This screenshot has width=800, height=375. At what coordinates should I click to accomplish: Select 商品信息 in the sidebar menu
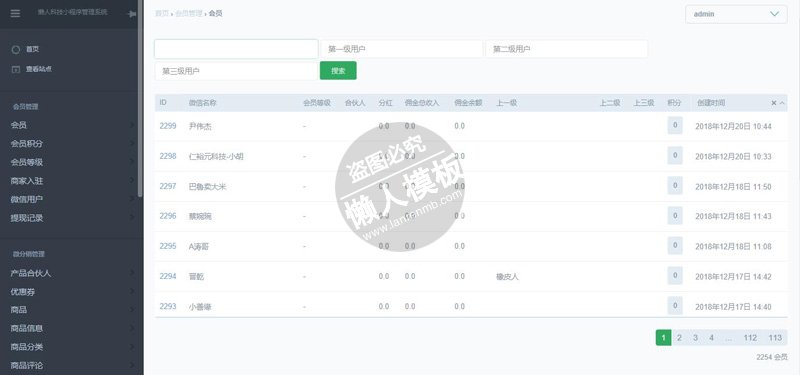[x=27, y=328]
